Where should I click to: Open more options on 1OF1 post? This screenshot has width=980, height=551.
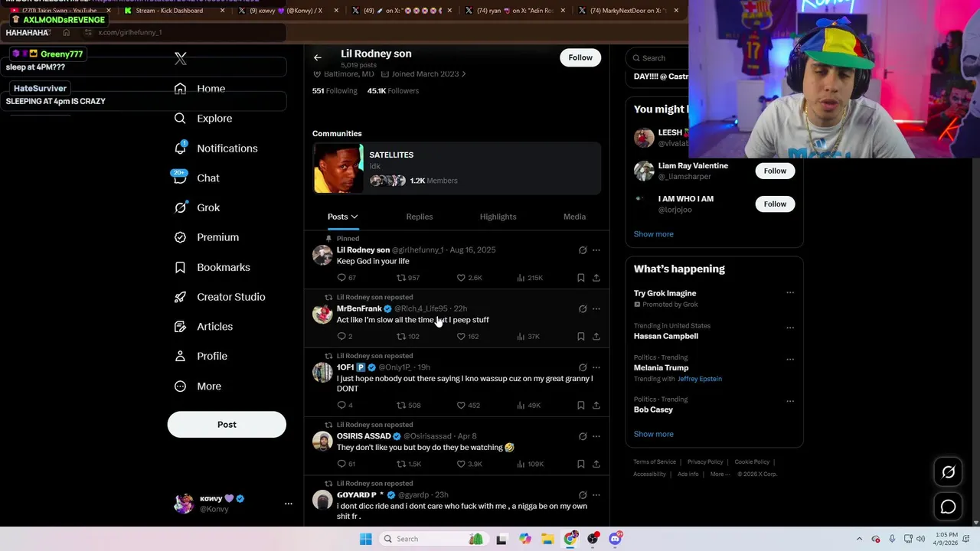pos(596,368)
